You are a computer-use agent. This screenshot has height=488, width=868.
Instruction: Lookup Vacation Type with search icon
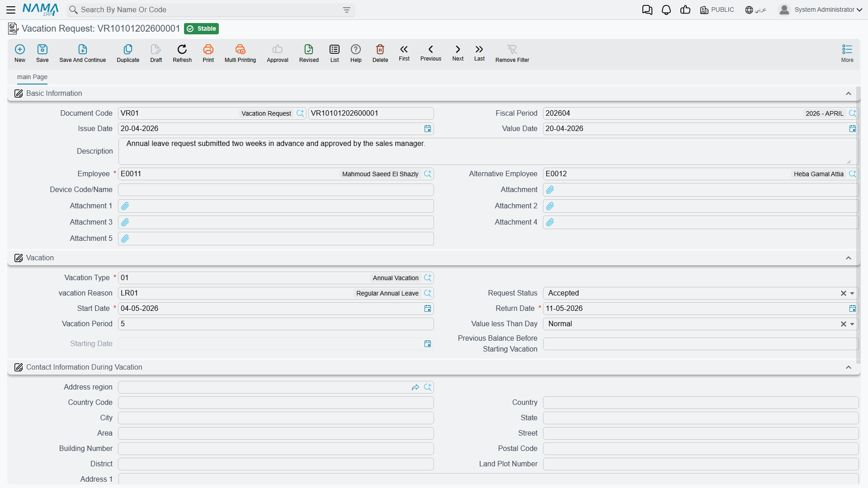click(428, 278)
